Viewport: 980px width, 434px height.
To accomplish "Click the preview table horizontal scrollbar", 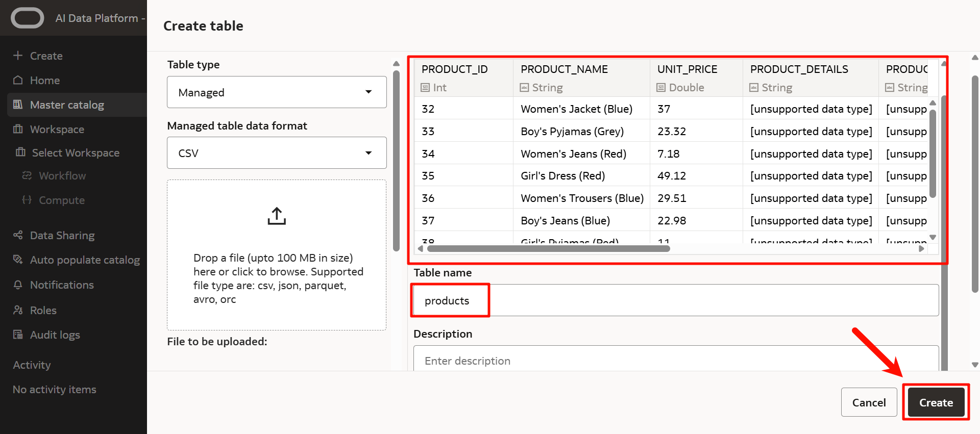I will [548, 249].
